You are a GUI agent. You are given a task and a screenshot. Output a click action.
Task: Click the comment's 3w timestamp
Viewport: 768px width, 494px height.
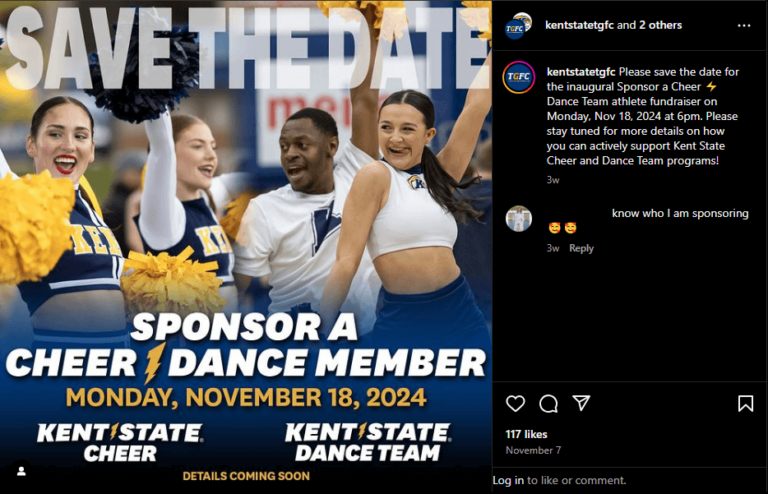coord(552,248)
